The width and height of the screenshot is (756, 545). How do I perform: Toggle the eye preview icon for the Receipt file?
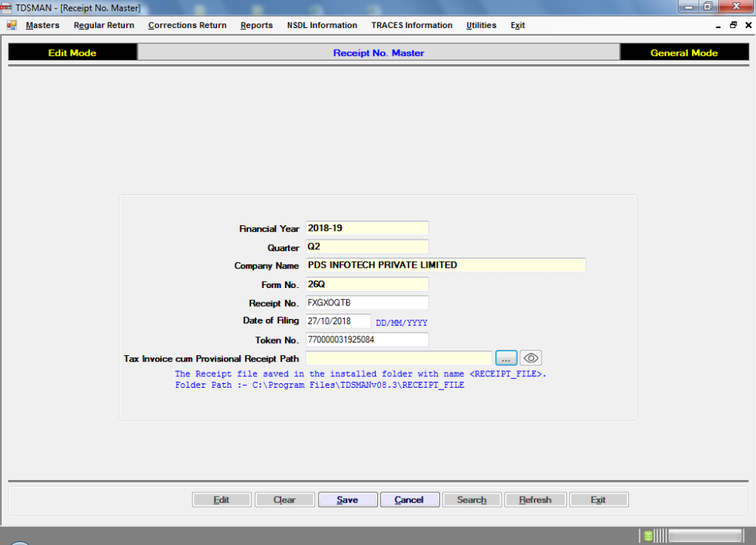pos(530,358)
